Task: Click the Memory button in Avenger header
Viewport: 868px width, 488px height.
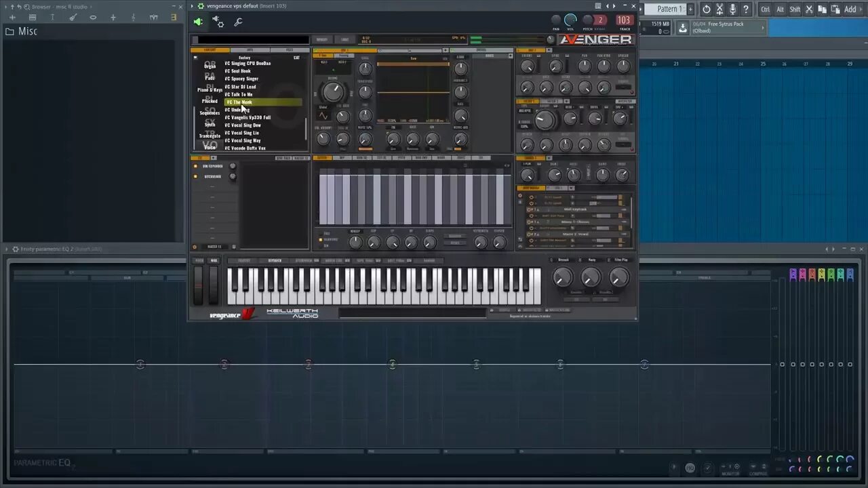Action: tap(322, 39)
